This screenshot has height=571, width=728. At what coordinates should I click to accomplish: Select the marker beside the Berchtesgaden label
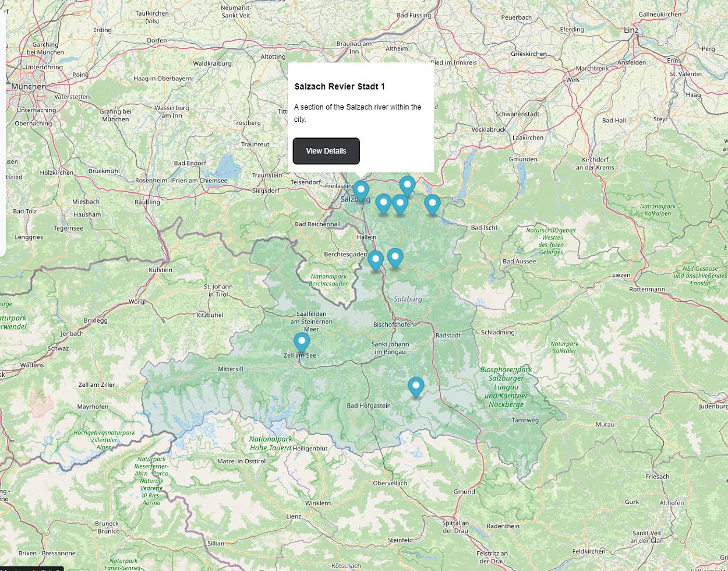(376, 260)
